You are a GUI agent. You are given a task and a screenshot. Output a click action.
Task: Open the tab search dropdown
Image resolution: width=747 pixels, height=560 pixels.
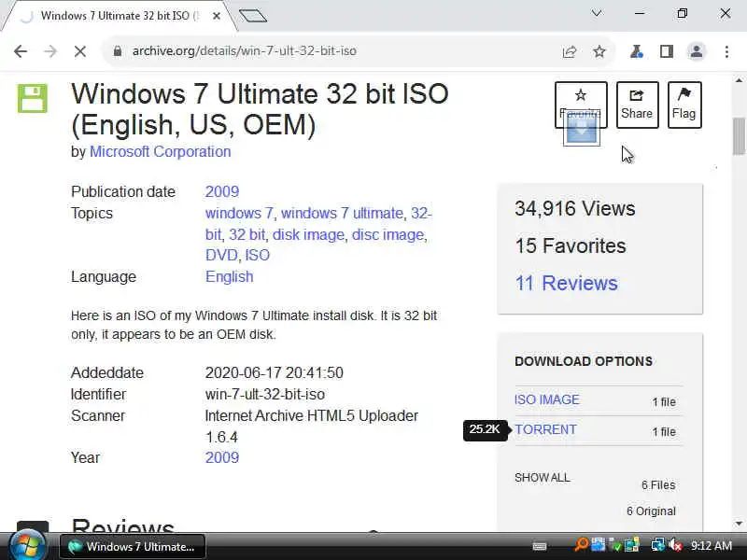(596, 13)
